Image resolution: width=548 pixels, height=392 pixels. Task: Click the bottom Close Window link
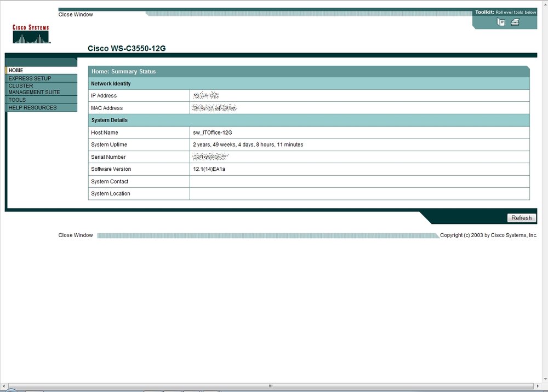(76, 235)
